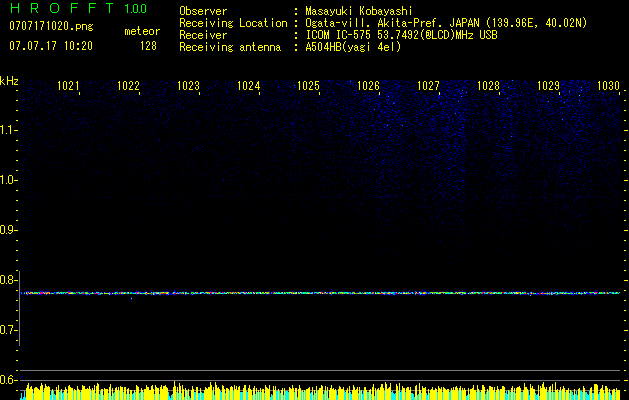Click location text Ogata-vill. Akita-Pref. JAPAN

(392, 23)
